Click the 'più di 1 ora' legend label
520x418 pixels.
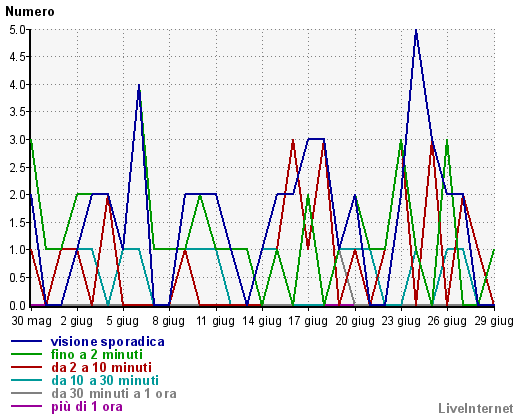[x=87, y=407]
